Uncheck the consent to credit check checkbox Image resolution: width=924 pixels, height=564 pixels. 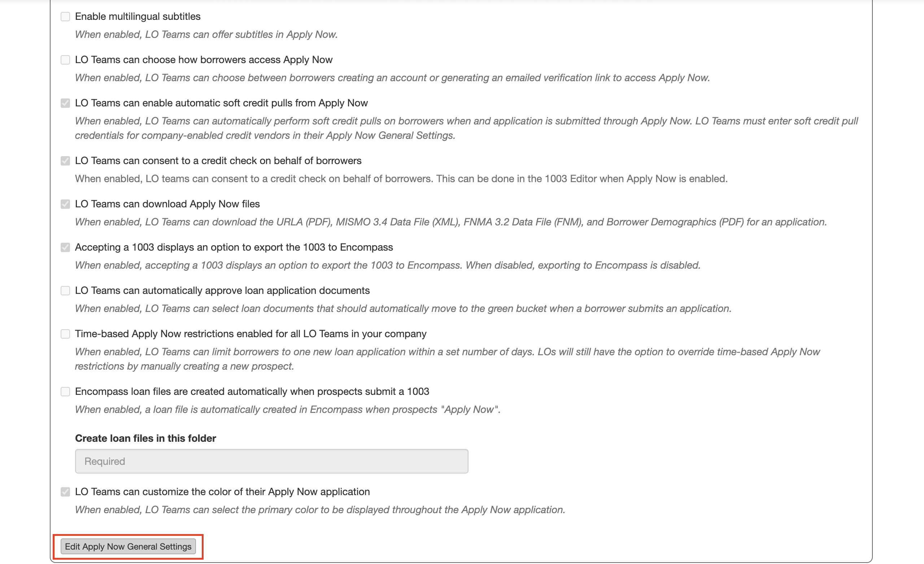pos(65,161)
